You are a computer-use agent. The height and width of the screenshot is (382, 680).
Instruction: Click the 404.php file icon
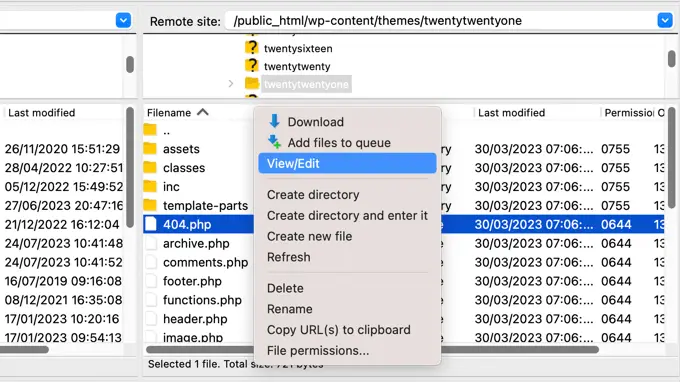coord(151,224)
